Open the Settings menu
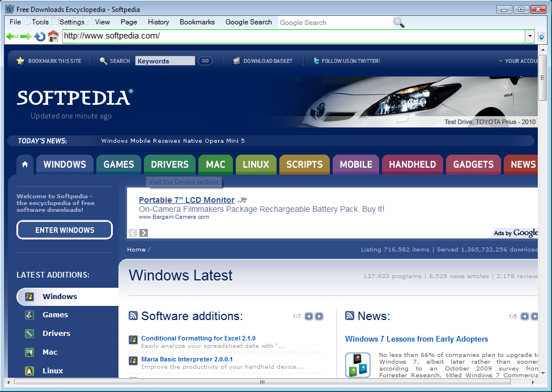 click(72, 22)
